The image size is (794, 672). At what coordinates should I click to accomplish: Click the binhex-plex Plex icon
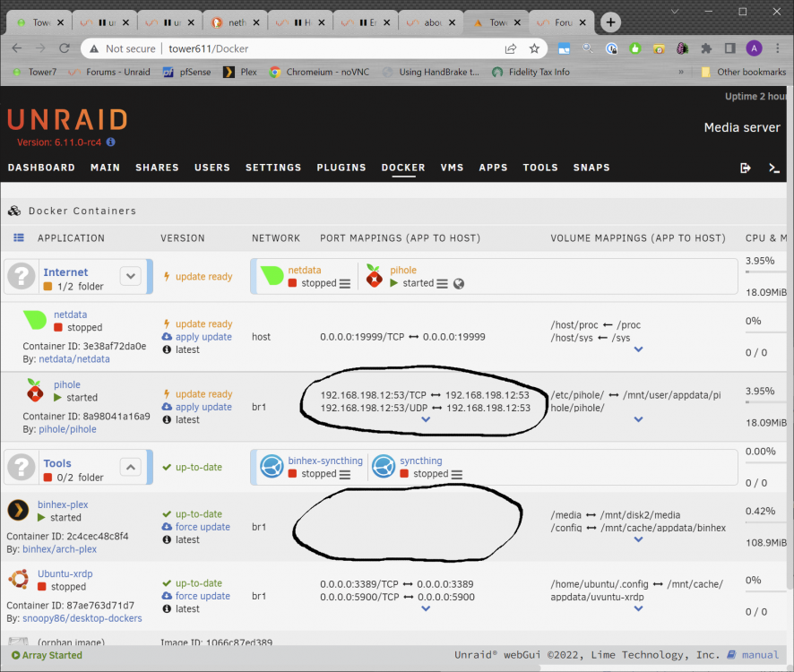click(x=18, y=510)
